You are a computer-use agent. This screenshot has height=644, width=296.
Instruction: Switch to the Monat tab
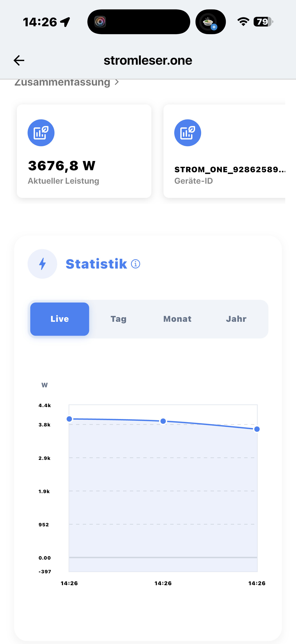click(177, 319)
